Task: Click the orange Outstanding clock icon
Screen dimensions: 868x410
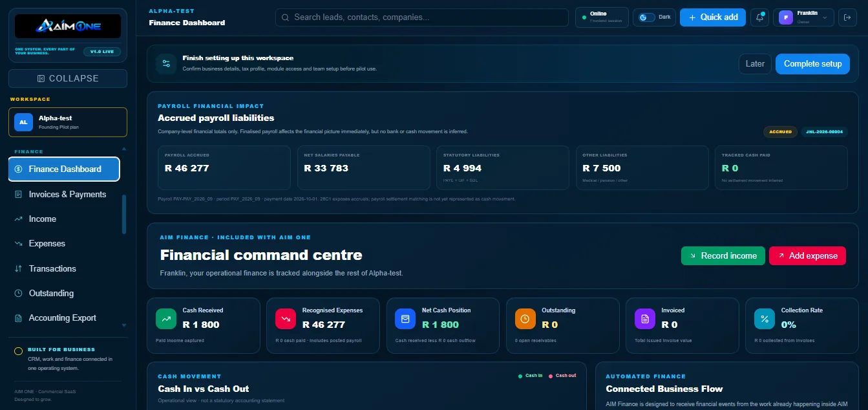Action: tap(525, 318)
